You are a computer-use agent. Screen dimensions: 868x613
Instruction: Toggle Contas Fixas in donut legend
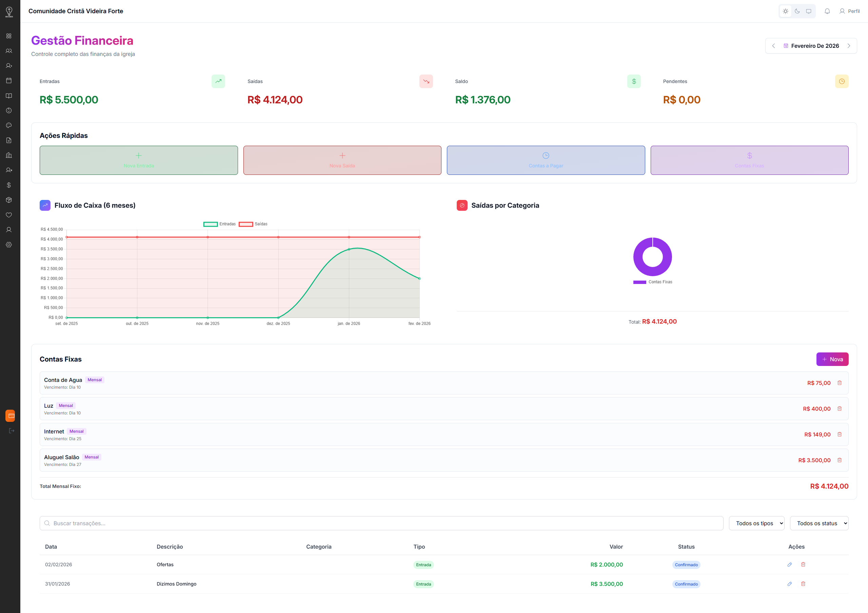pyautogui.click(x=652, y=282)
